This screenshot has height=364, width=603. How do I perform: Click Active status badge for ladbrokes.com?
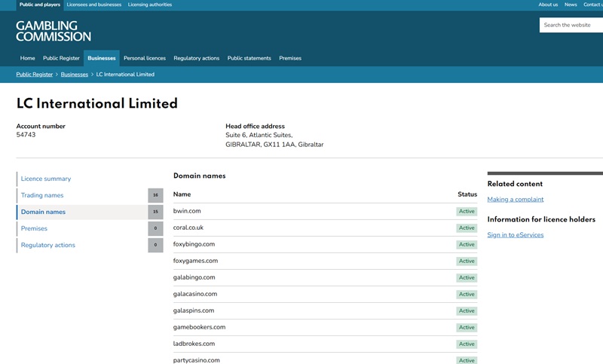point(467,344)
